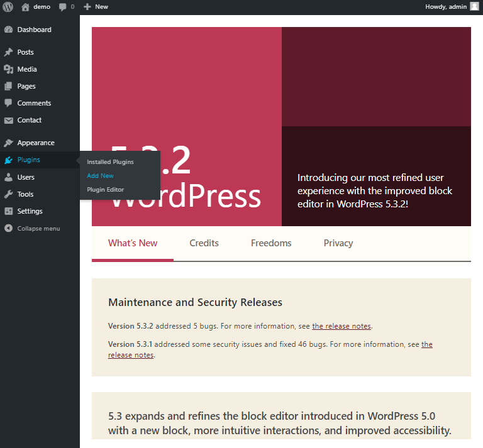Image resolution: width=483 pixels, height=448 pixels.
Task: Click the Collapse menu arrow icon
Action: (9, 228)
